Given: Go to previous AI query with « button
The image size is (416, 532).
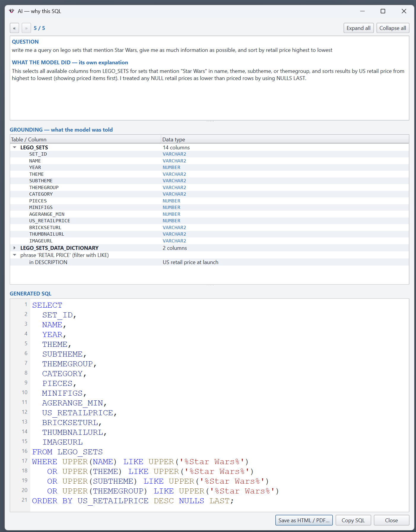Looking at the screenshot, I should (x=14, y=28).
